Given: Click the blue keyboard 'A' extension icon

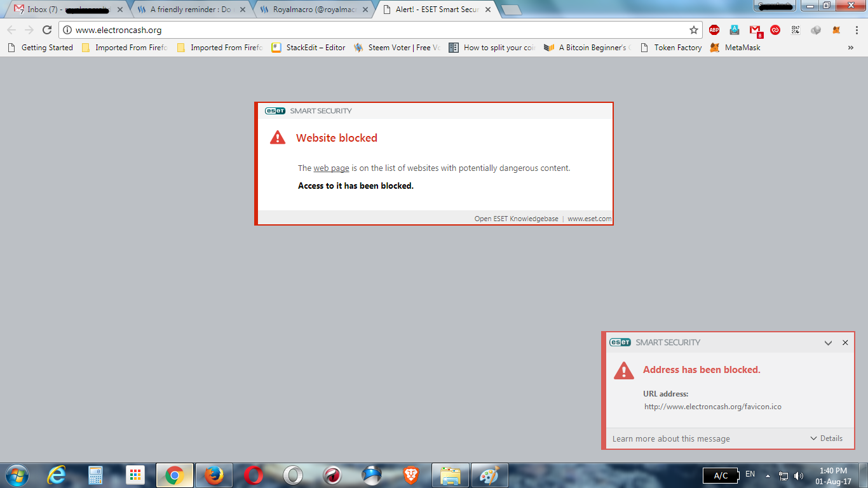Looking at the screenshot, I should 735,30.
